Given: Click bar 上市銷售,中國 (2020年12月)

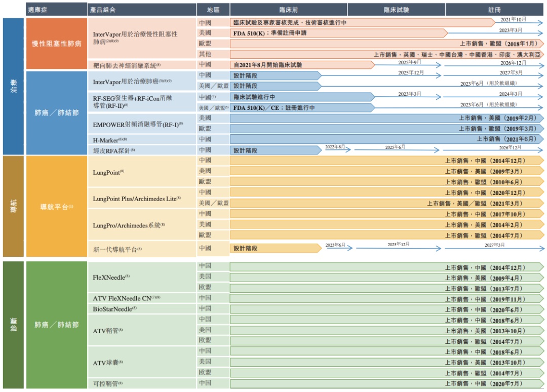Looking at the screenshot, I should (x=387, y=192).
